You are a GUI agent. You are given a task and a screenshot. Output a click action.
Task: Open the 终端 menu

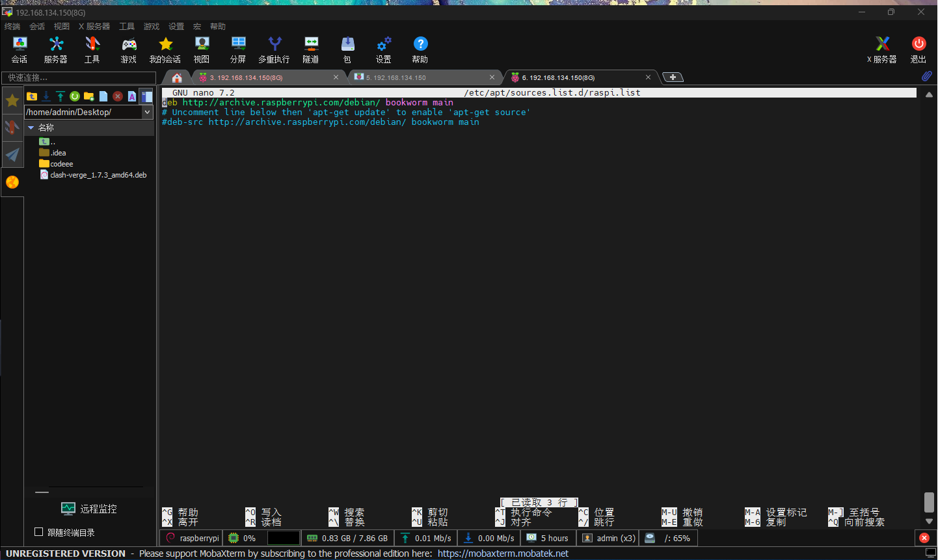[12, 27]
